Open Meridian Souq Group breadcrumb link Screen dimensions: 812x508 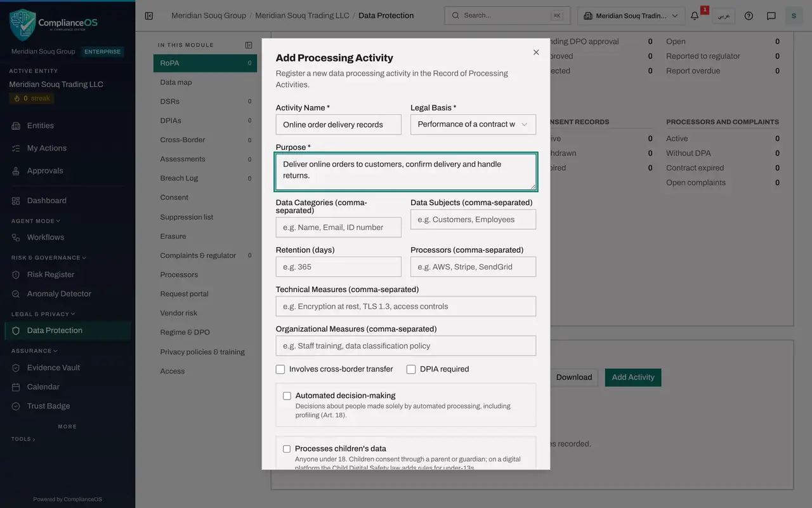209,15
